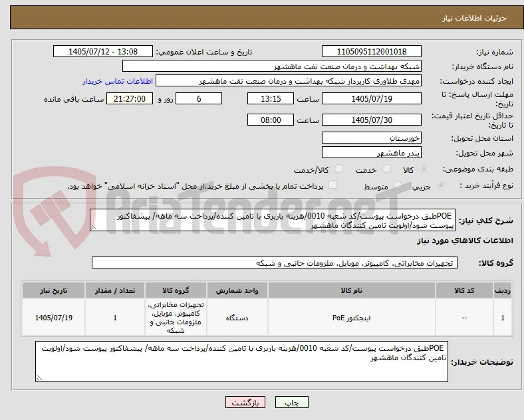Click the need date cell 1405/07/19 in table
The image size is (524, 420).
pyautogui.click(x=53, y=318)
